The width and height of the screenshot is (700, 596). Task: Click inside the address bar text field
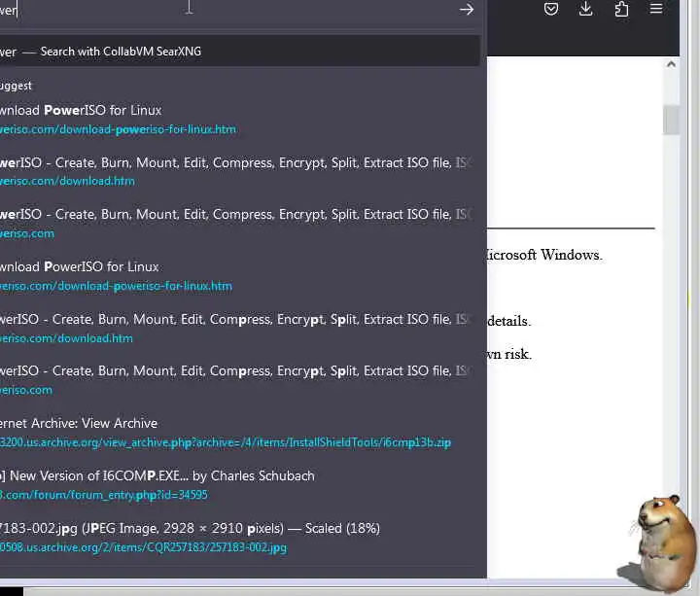pyautogui.click(x=226, y=10)
